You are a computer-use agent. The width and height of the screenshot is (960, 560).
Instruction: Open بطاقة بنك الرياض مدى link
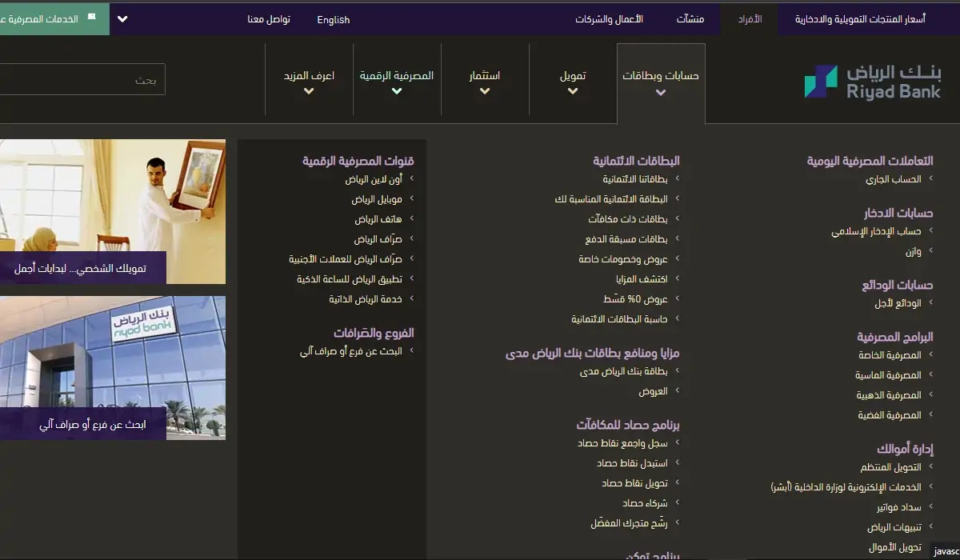(x=624, y=371)
